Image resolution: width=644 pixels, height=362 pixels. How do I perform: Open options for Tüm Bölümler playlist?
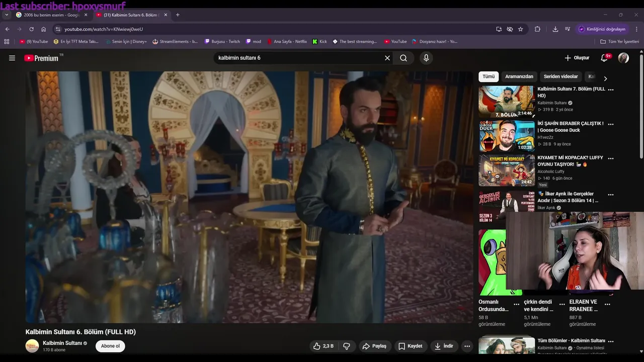pos(611,341)
